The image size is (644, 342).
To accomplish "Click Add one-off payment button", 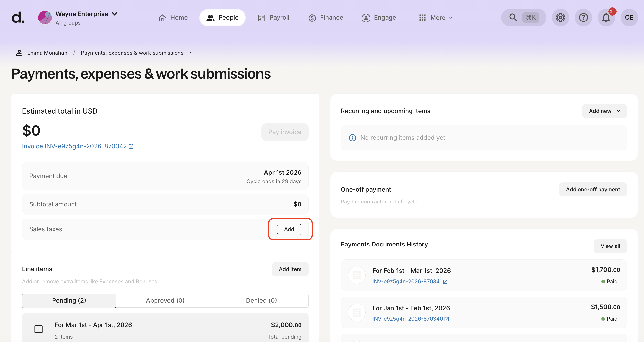I will 593,189.
